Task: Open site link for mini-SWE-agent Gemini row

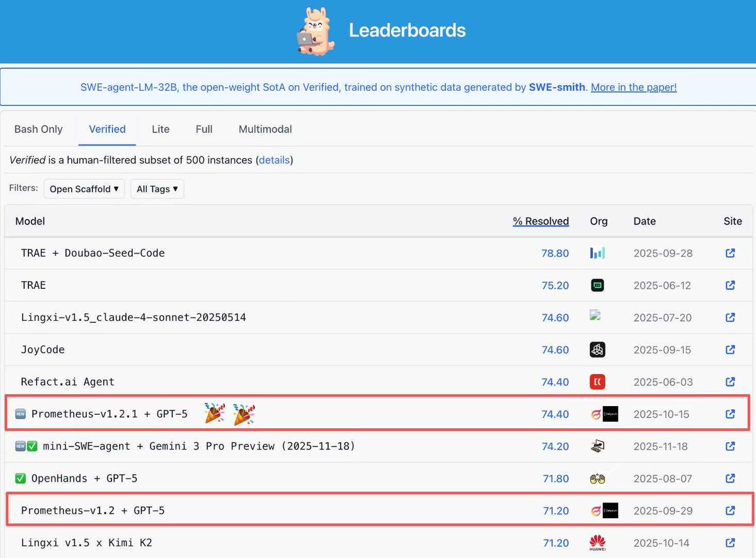Action: coord(730,446)
